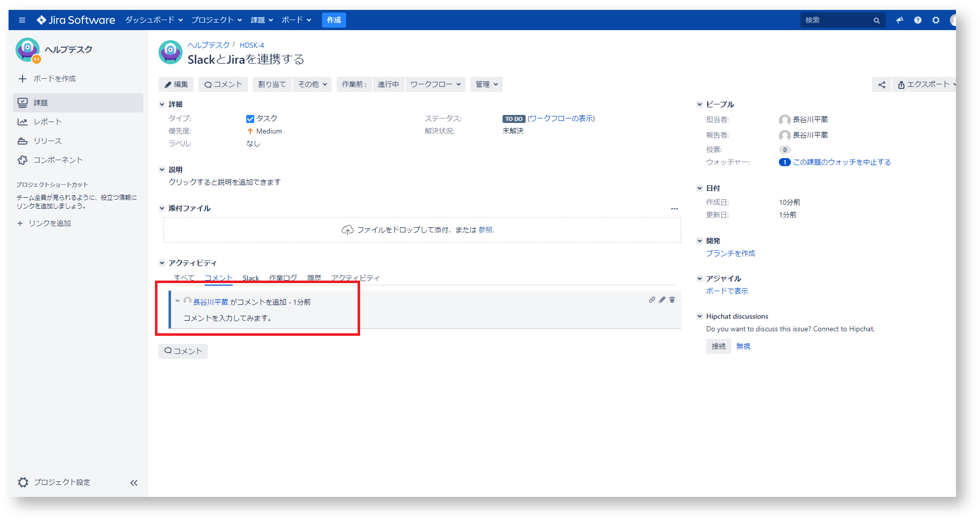This screenshot has width=980, height=521.
Task: Click the comment delete trash icon
Action: click(x=672, y=300)
